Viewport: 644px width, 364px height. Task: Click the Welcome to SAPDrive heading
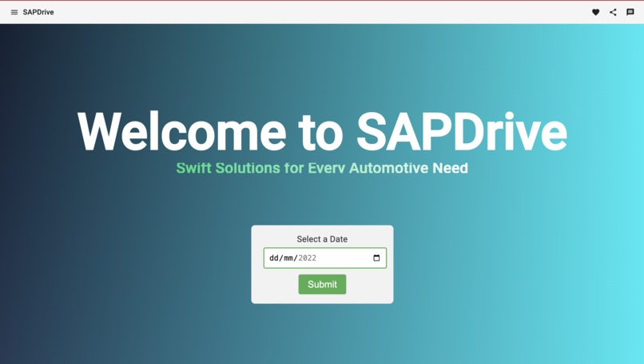(x=322, y=132)
